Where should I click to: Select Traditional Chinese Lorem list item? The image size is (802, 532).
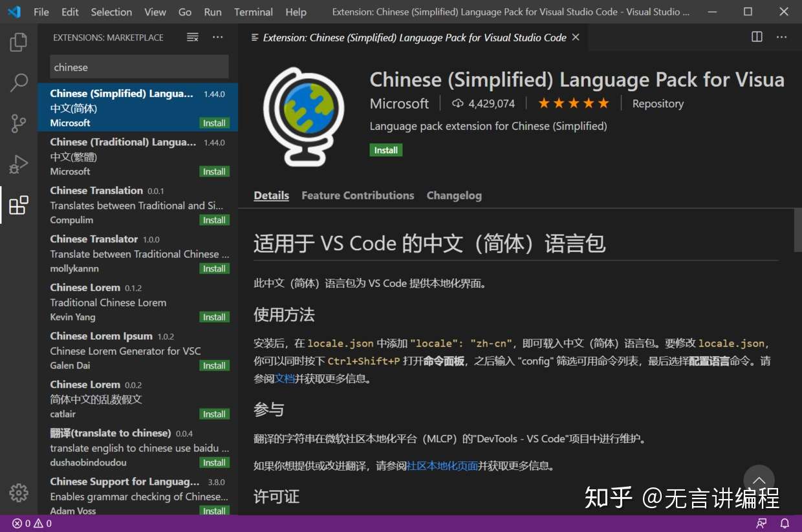pyautogui.click(x=138, y=302)
